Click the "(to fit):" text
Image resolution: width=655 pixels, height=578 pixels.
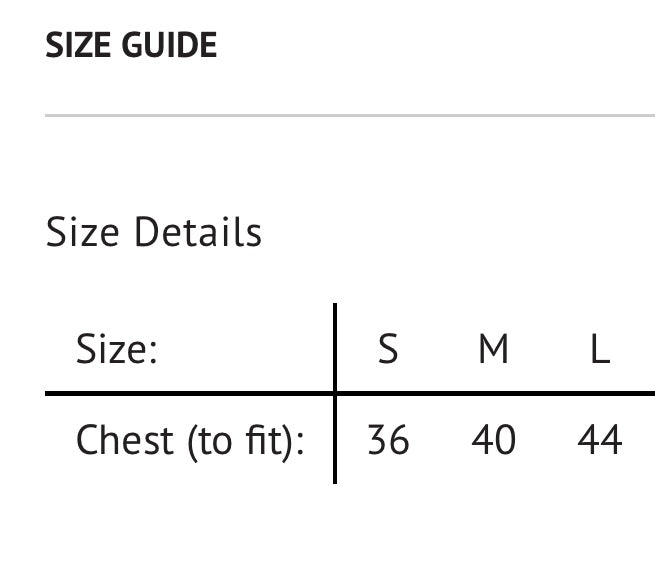point(246,440)
